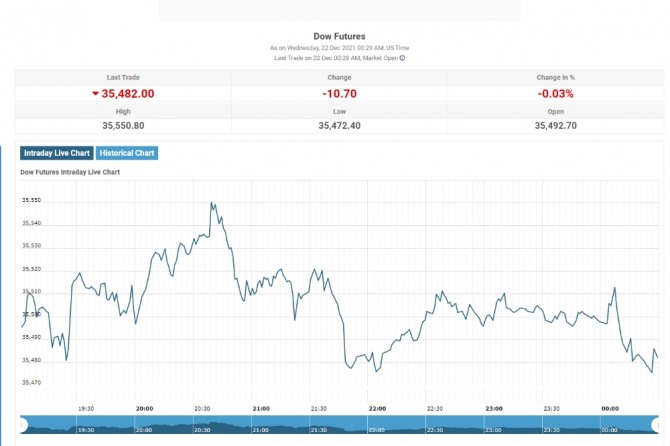Click the Dow Futures heading
This screenshot has width=670, height=446.
[339, 36]
